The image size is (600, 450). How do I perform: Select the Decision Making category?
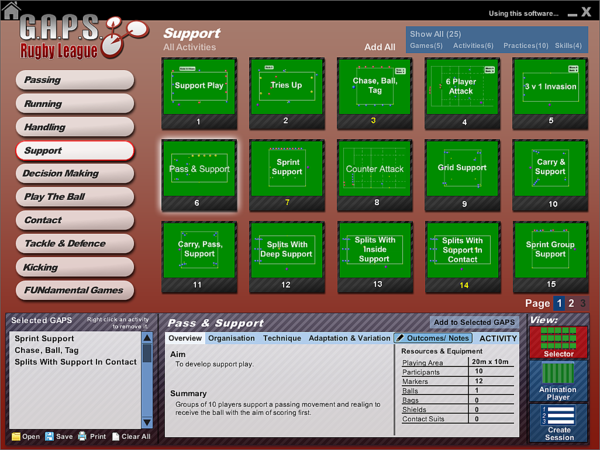(75, 174)
